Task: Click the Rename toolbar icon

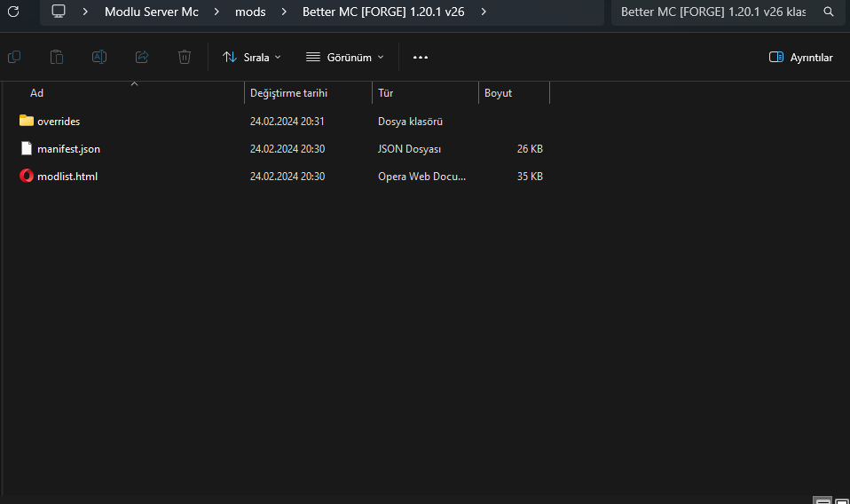Action: point(99,57)
